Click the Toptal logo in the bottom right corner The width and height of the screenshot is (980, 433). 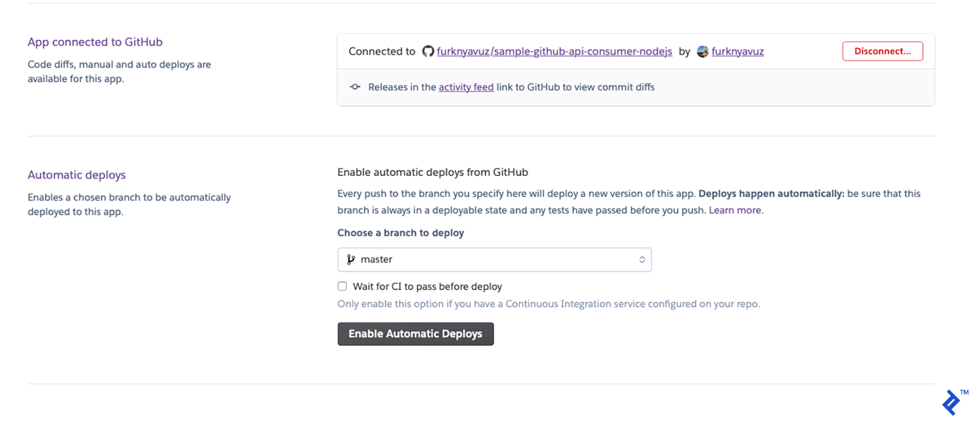click(950, 402)
